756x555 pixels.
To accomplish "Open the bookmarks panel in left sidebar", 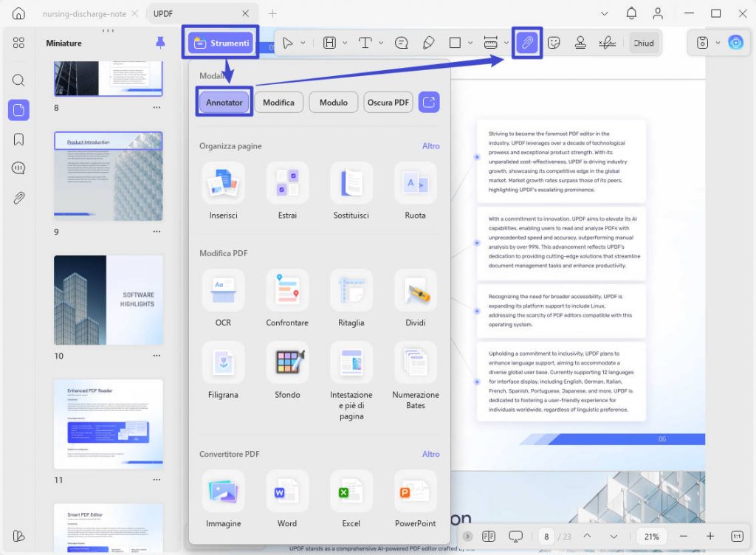I will 18,139.
